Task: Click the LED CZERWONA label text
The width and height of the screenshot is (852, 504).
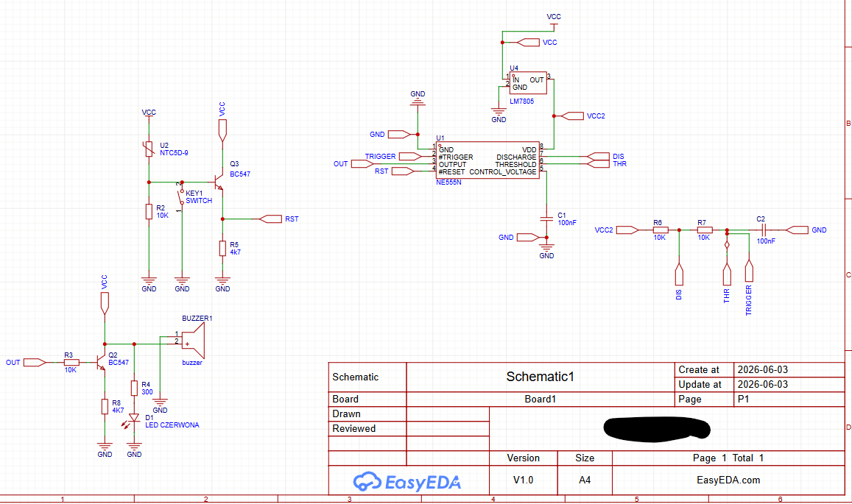Action: click(x=172, y=425)
